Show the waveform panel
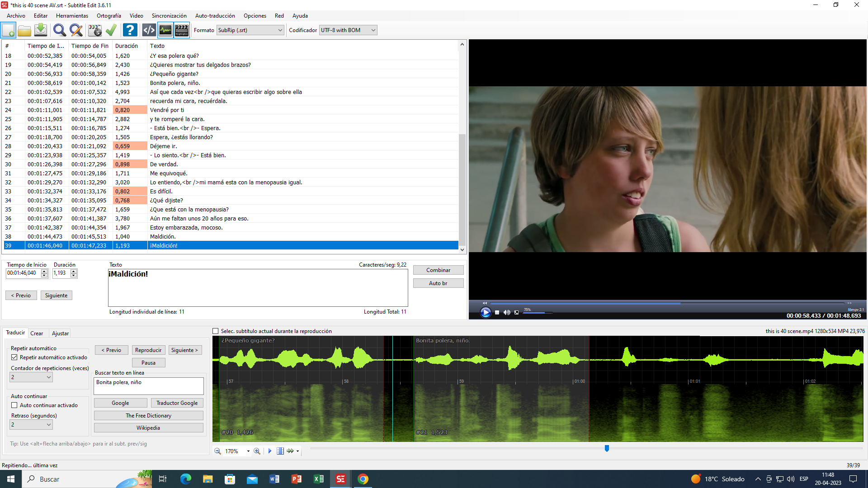This screenshot has width=868, height=488. pos(165,30)
